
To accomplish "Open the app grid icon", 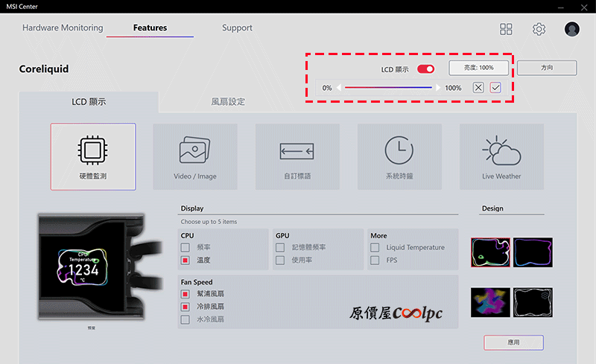I will click(506, 29).
